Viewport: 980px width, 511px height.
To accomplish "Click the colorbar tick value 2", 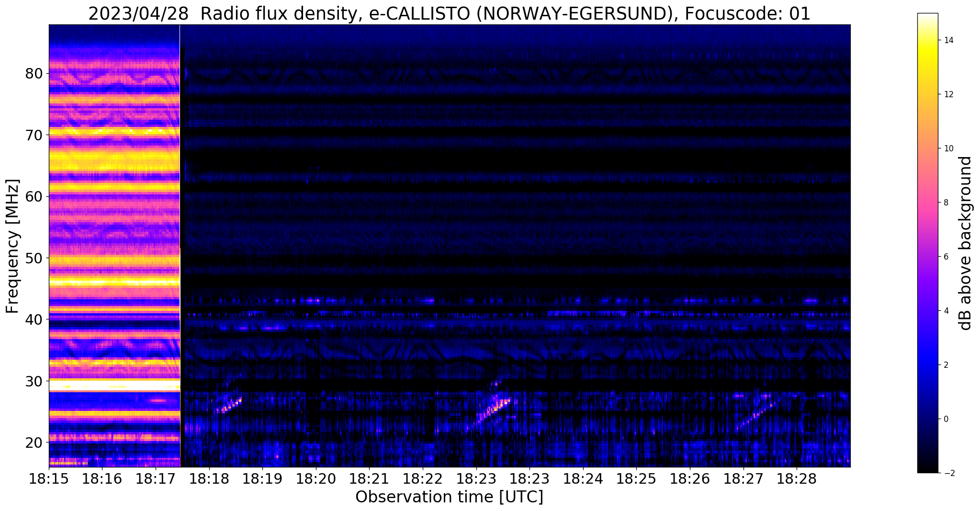I will click(946, 365).
